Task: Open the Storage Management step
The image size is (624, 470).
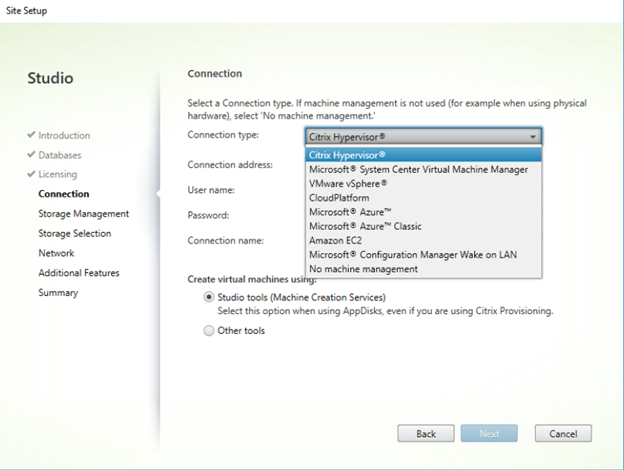Action: click(x=84, y=214)
